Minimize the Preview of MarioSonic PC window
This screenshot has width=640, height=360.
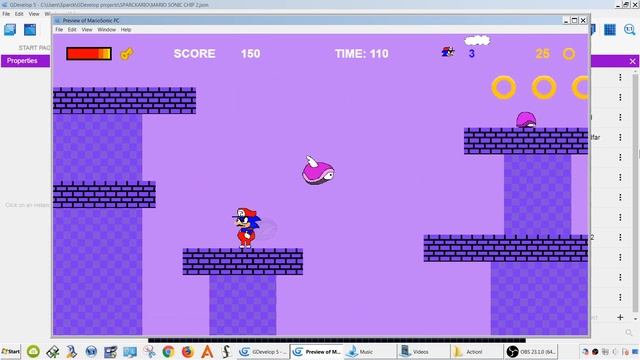(x=566, y=20)
